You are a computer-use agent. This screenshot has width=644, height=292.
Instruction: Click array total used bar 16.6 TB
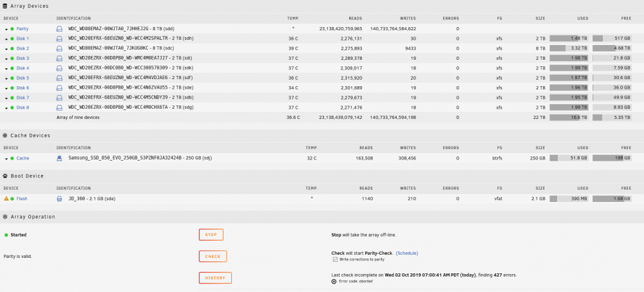point(569,118)
